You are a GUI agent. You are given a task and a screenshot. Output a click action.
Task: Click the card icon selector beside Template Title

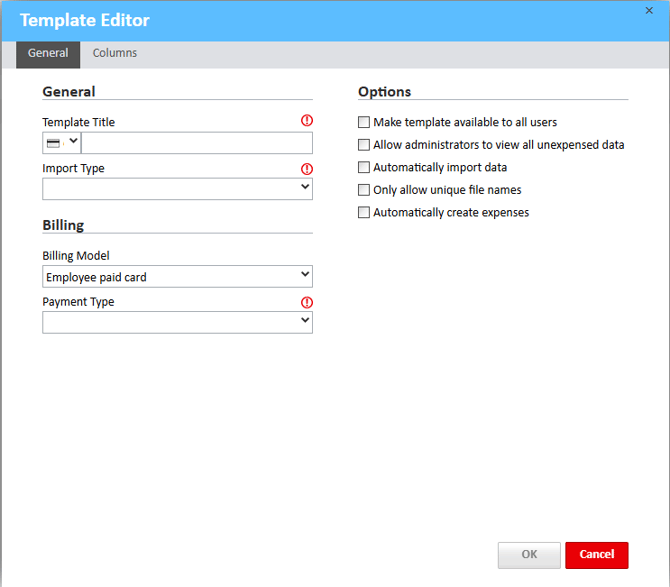tap(62, 143)
